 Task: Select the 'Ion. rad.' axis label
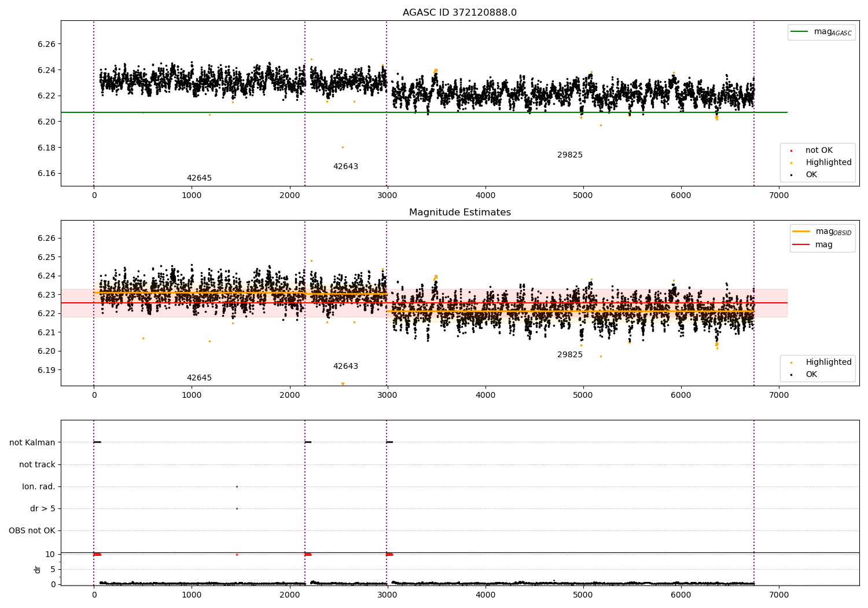[39, 486]
